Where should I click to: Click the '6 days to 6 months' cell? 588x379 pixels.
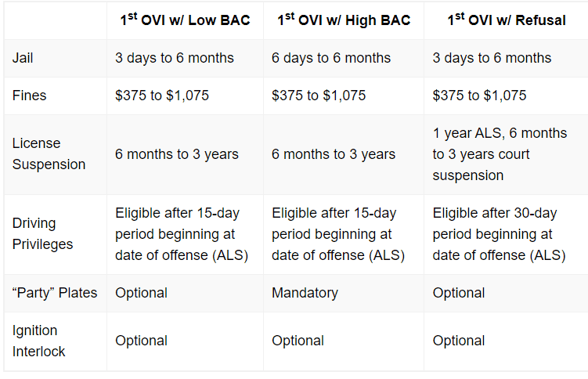(x=331, y=58)
